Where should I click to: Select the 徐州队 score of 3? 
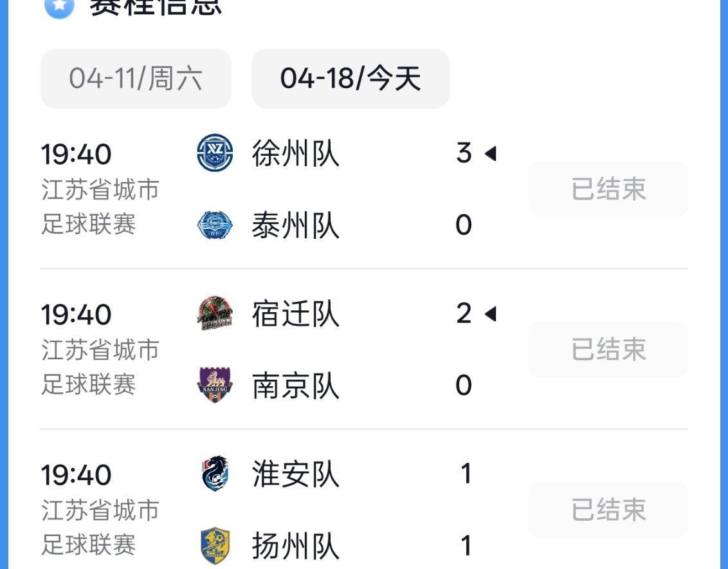(x=462, y=153)
